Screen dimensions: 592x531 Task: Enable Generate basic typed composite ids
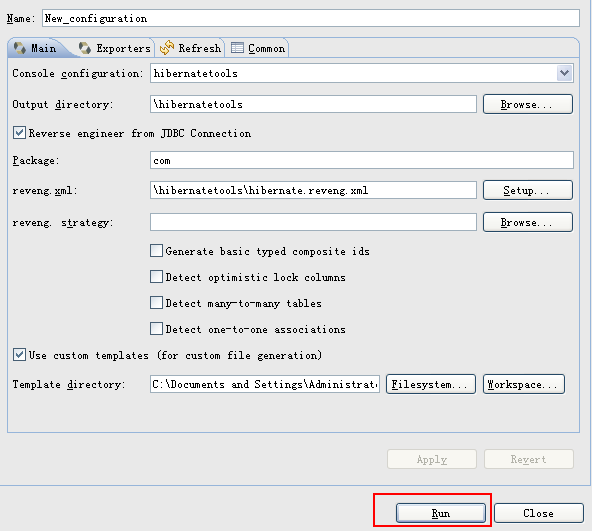click(156, 250)
